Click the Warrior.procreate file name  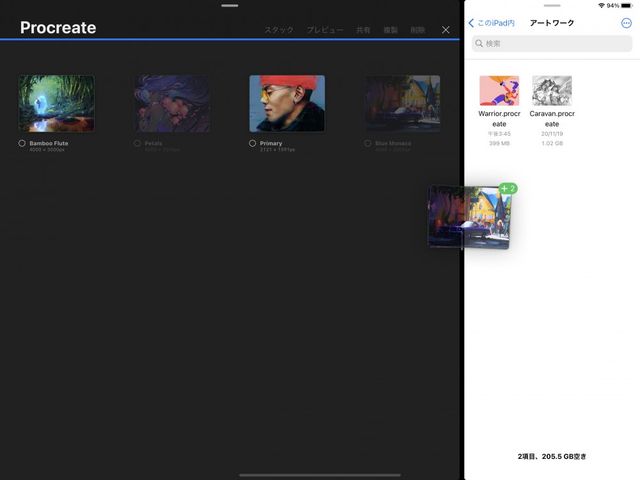click(499, 118)
